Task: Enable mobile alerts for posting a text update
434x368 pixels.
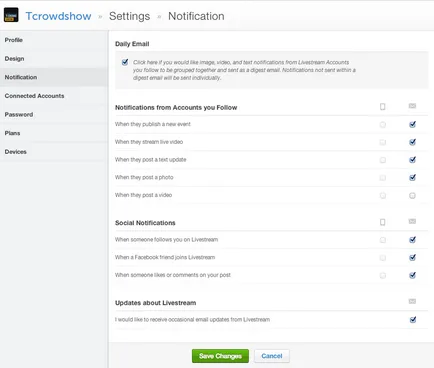Action: (x=383, y=160)
